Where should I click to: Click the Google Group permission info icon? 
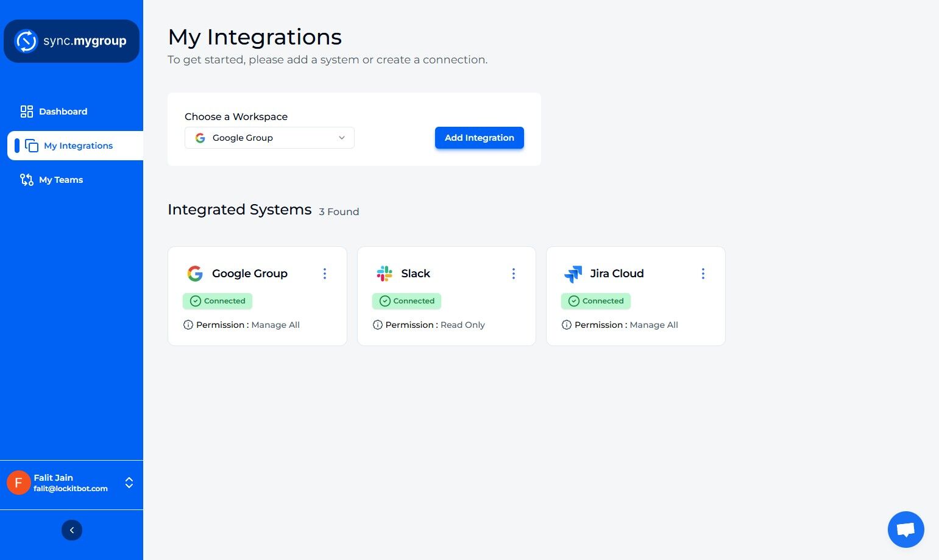[x=188, y=325]
